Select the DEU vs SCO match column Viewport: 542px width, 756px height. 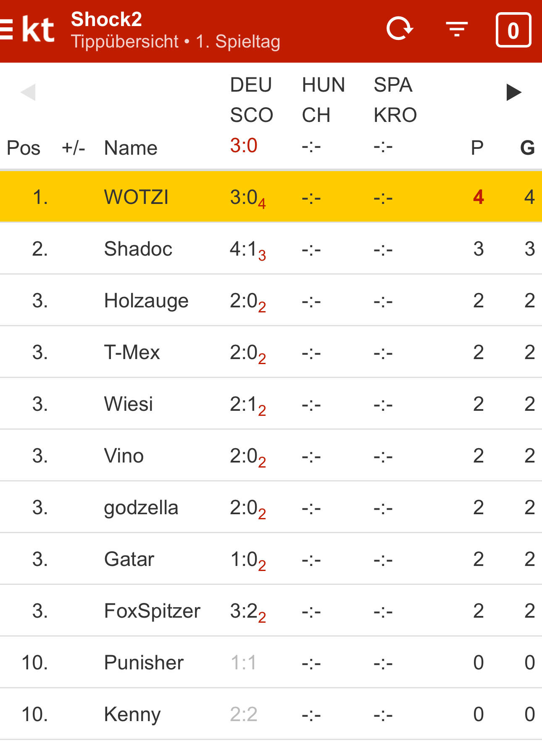(x=251, y=100)
